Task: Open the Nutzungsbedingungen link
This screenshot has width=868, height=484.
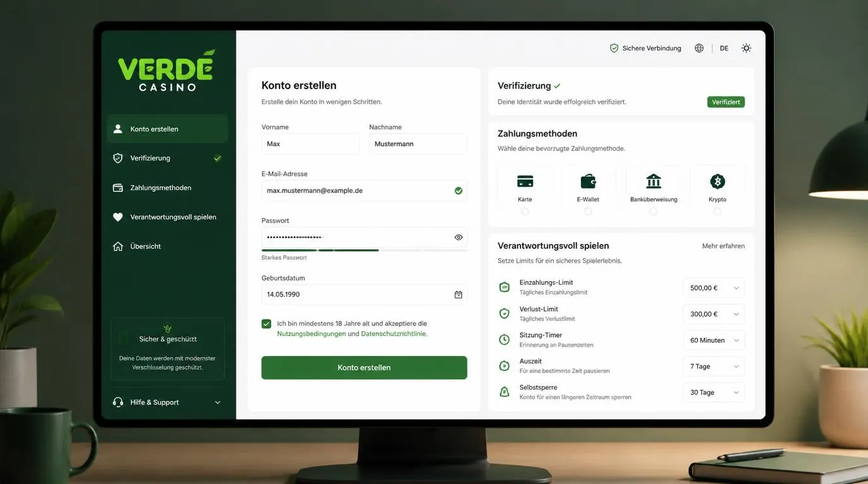Action: click(312, 334)
